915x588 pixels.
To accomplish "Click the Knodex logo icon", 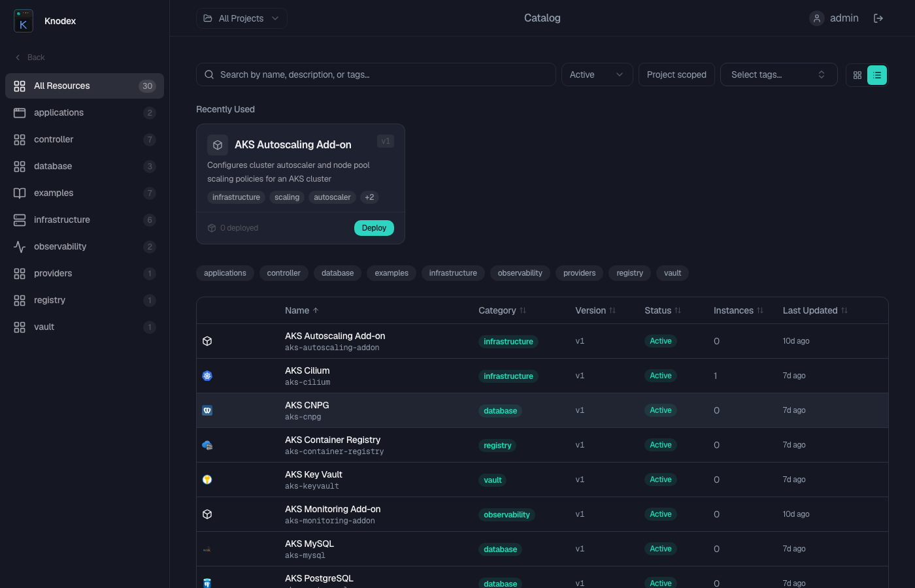I will pyautogui.click(x=23, y=21).
